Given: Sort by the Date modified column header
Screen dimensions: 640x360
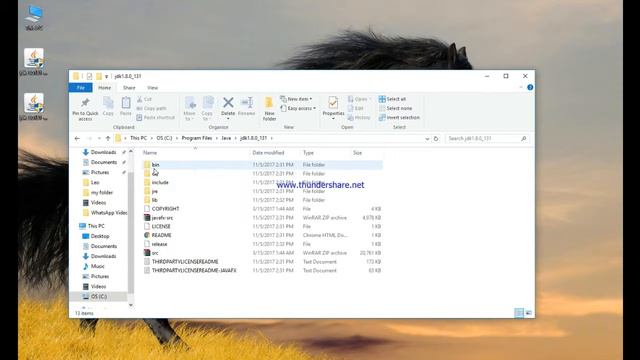Looking at the screenshot, I should pyautogui.click(x=268, y=153).
